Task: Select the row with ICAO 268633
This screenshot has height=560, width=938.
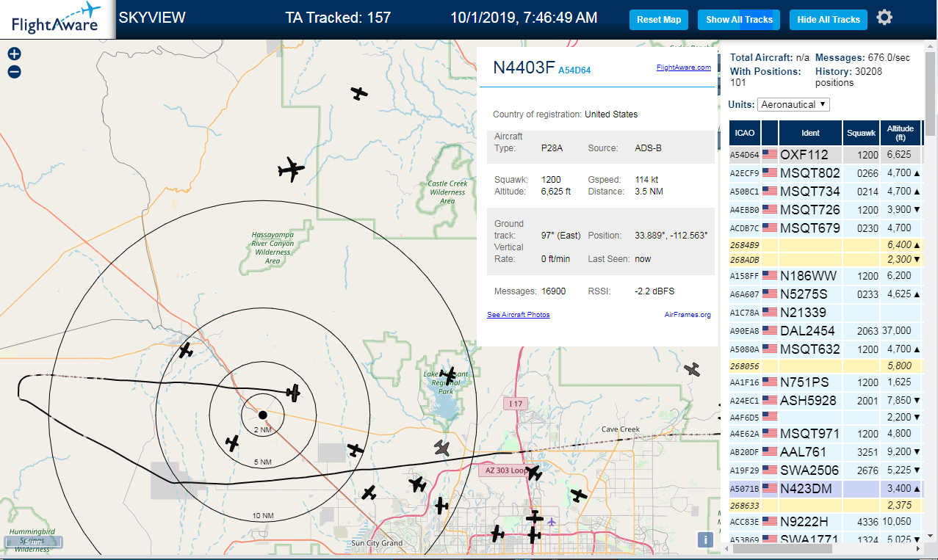Action: coord(826,505)
